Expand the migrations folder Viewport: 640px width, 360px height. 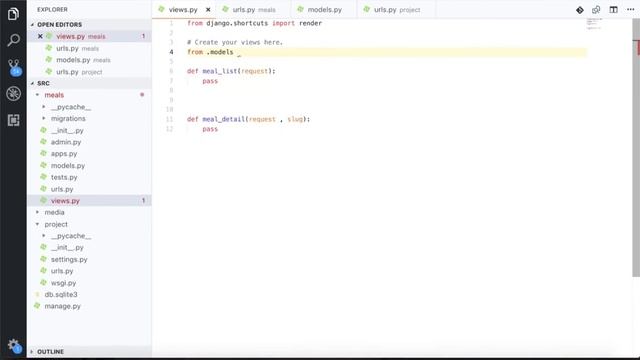point(68,118)
